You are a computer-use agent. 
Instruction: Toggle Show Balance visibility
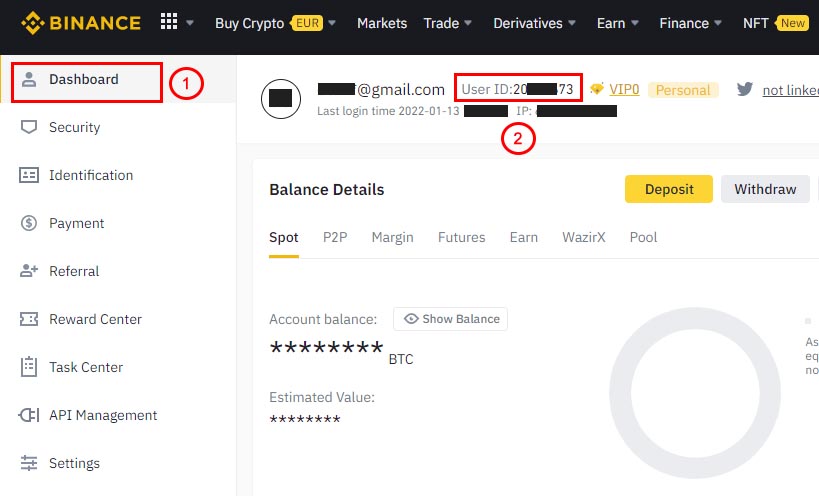click(450, 319)
